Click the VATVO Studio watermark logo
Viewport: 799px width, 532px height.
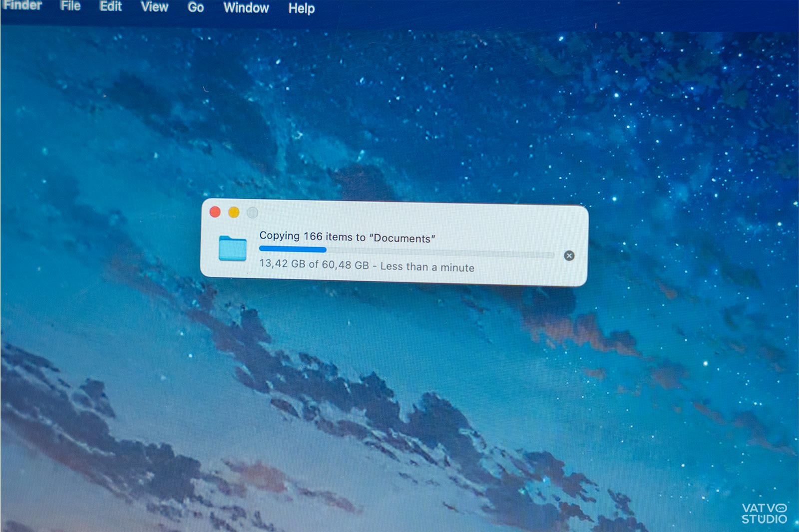[764, 513]
